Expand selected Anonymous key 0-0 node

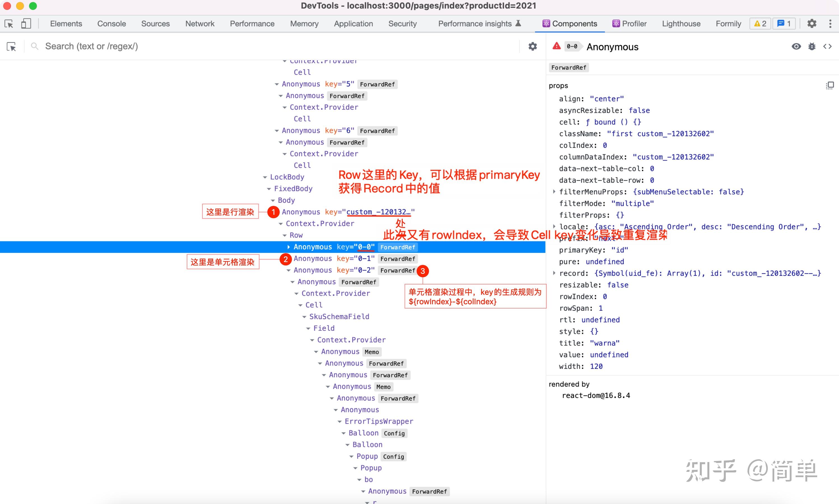point(289,247)
